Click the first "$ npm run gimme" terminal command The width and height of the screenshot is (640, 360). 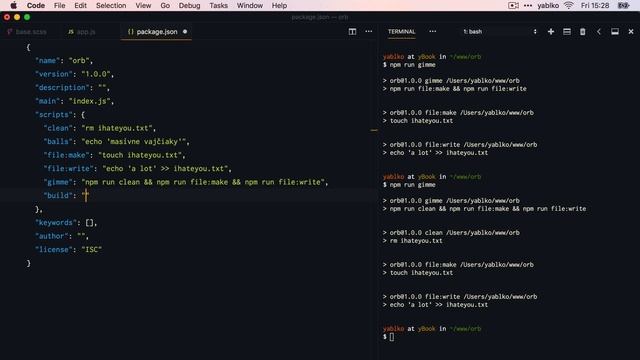(409, 64)
